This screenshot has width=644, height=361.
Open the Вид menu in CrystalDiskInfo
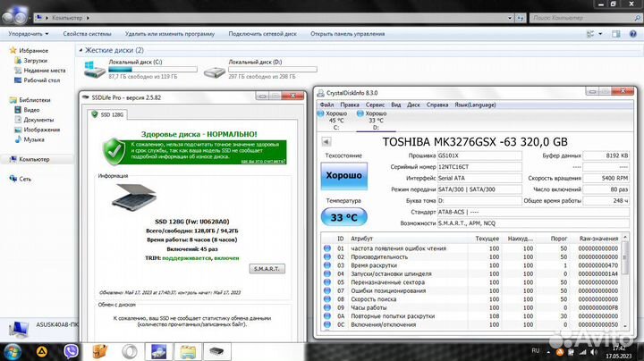(395, 105)
